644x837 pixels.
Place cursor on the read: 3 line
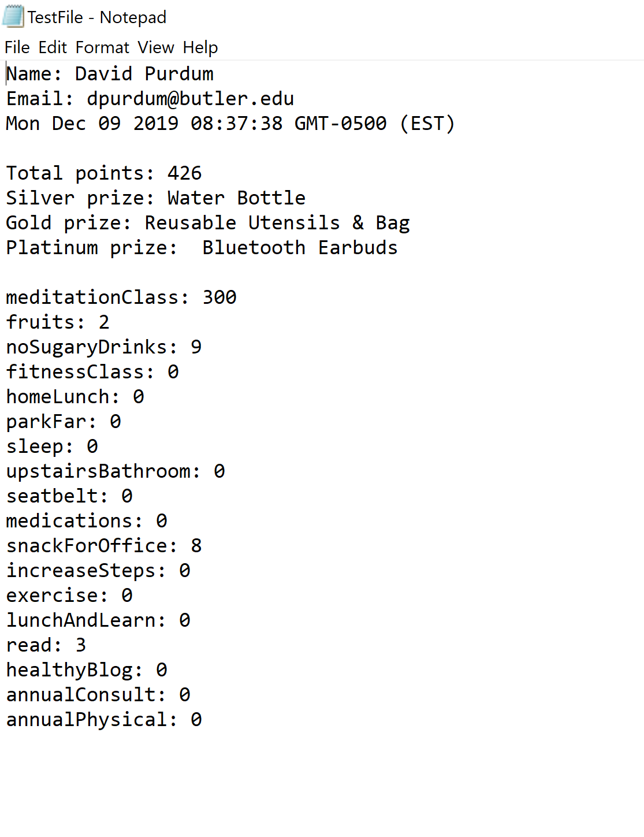(x=46, y=645)
